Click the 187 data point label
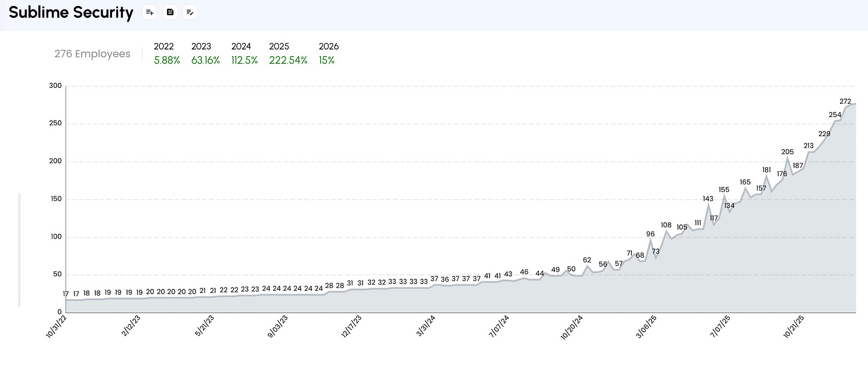The image size is (868, 373). [798, 165]
